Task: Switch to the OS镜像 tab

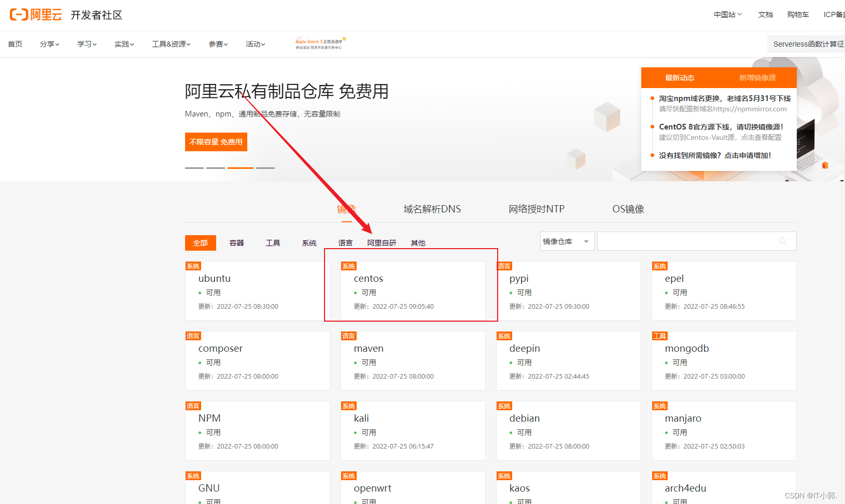Action: point(628,209)
